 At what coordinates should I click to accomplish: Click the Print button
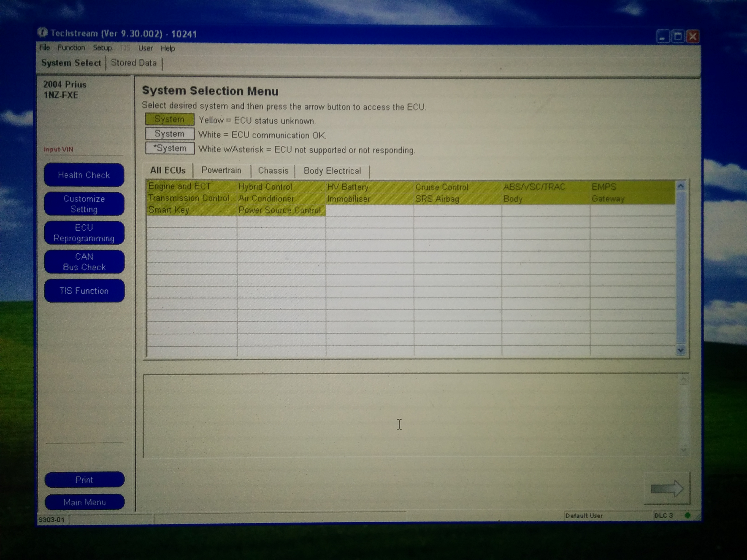pyautogui.click(x=84, y=480)
